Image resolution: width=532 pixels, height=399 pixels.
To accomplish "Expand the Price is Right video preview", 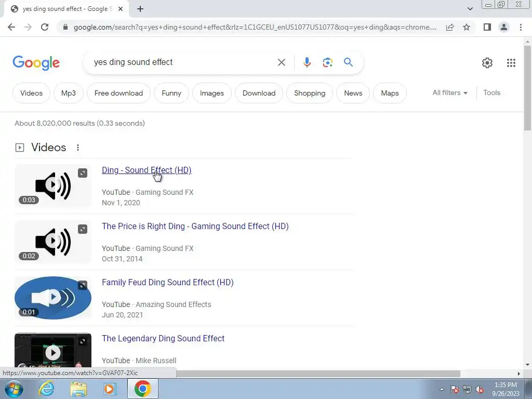I will click(83, 229).
